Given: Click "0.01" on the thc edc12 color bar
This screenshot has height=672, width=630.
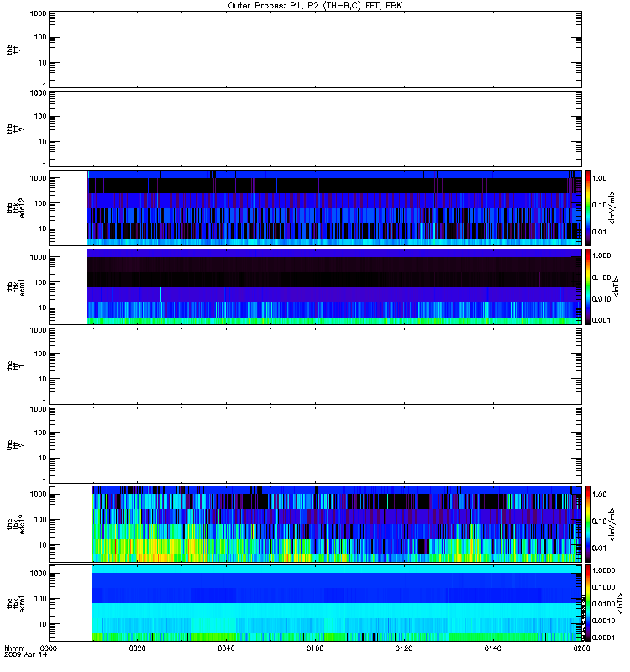Looking at the screenshot, I should point(599,549).
